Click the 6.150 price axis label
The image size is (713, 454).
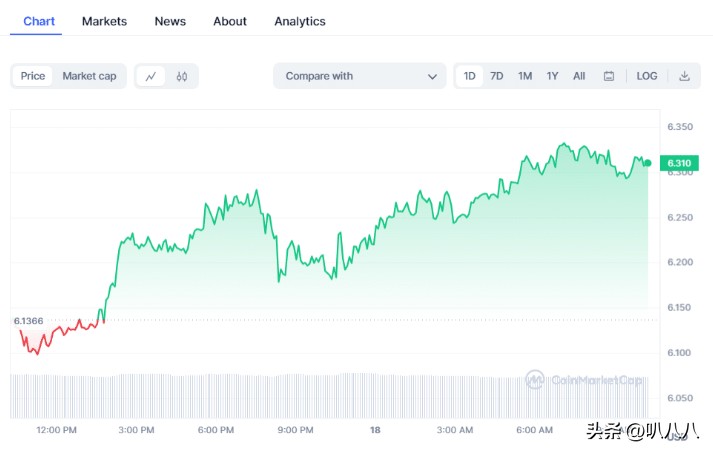click(x=679, y=308)
